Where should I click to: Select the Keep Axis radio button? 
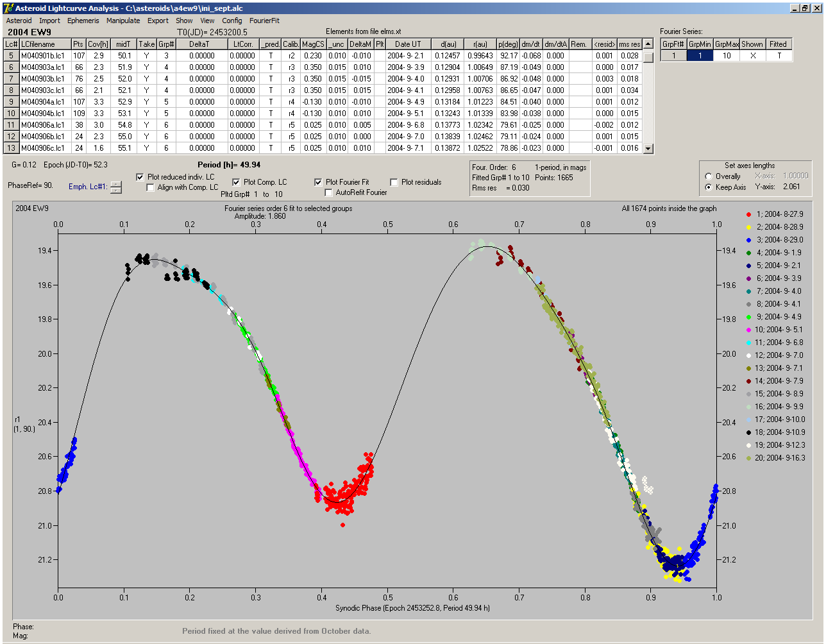point(709,187)
